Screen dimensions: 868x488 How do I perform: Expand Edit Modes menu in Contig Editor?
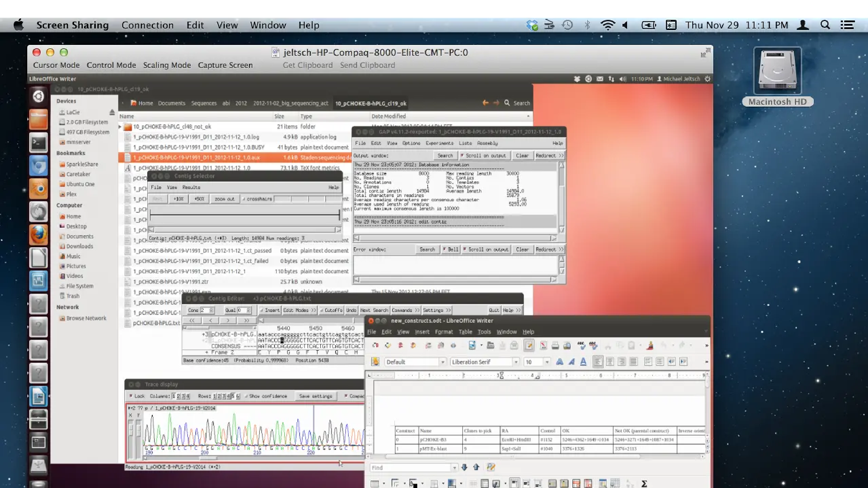(x=299, y=310)
